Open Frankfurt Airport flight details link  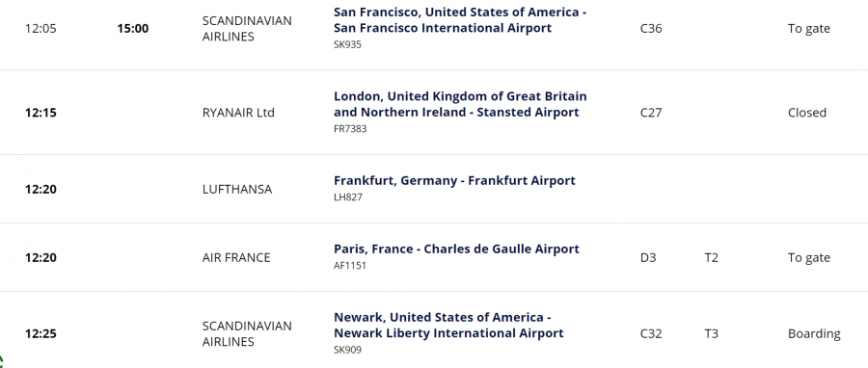(x=454, y=181)
